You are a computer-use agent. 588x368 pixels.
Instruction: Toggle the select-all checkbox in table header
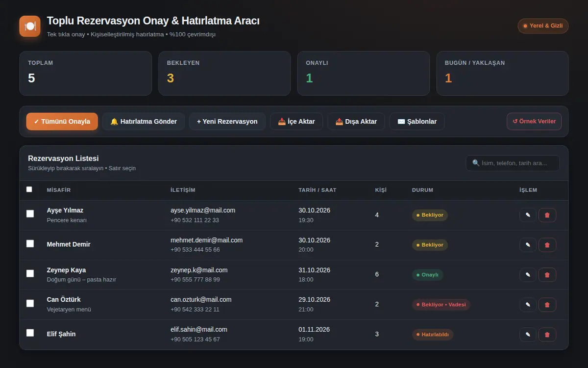coord(29,189)
